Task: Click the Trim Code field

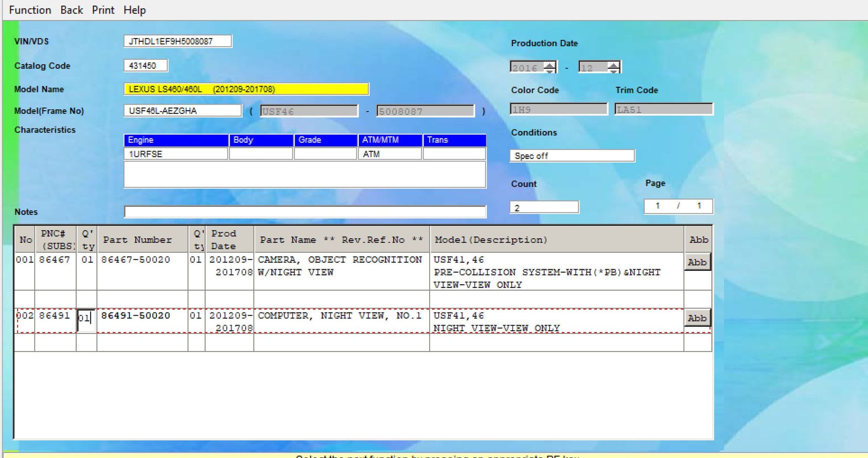Action: [663, 109]
